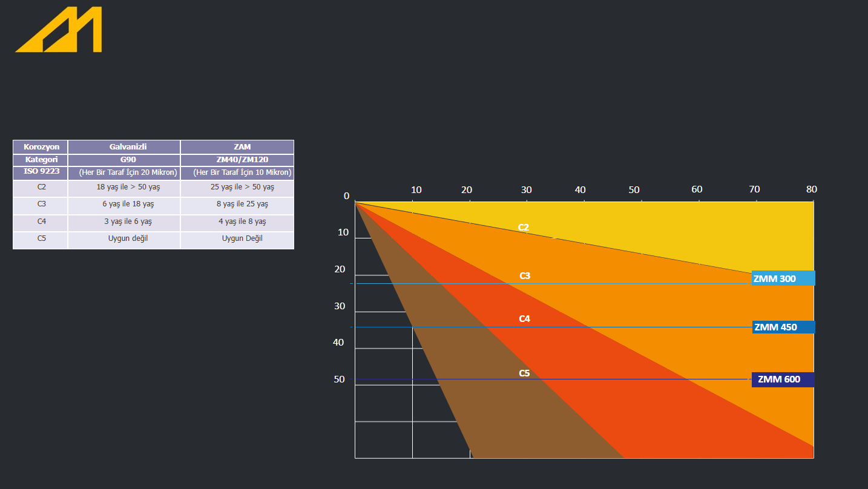Click the 80 on the horizontal axis

coord(812,189)
